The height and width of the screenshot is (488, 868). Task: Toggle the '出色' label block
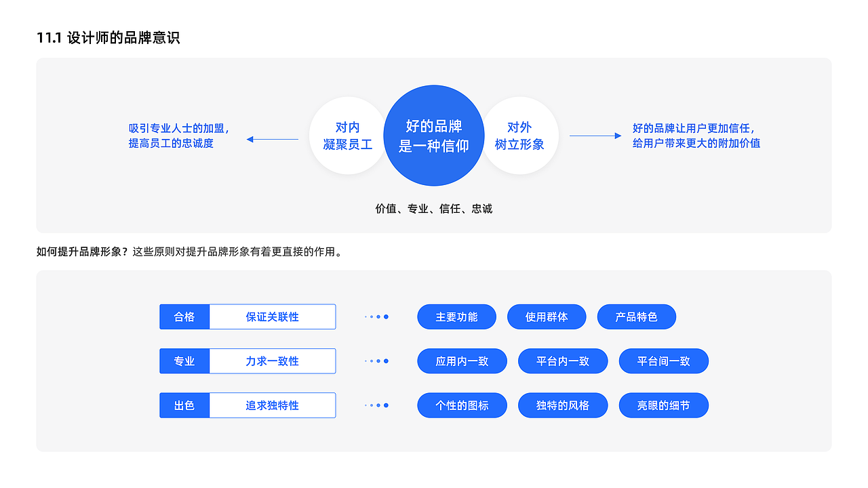184,405
